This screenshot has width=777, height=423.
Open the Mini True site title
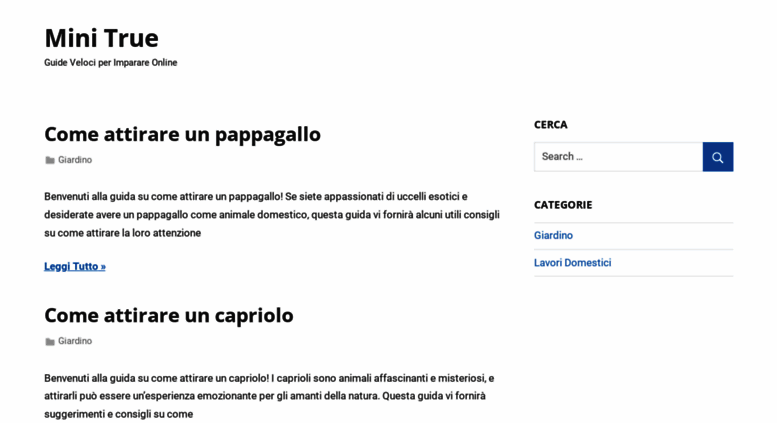pos(102,38)
